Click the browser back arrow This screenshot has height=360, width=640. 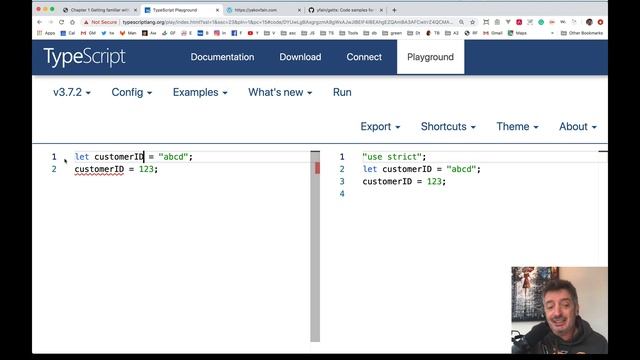pyautogui.click(x=40, y=22)
